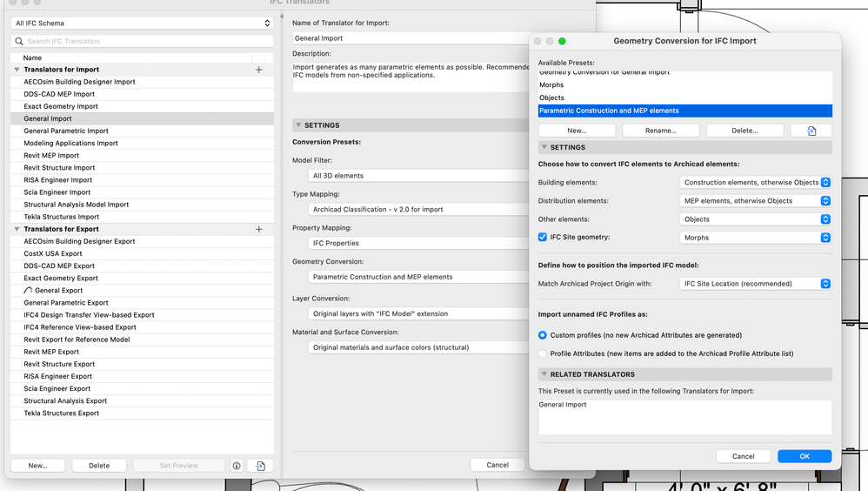Select Objects preset
This screenshot has height=491, width=868.
click(684, 98)
